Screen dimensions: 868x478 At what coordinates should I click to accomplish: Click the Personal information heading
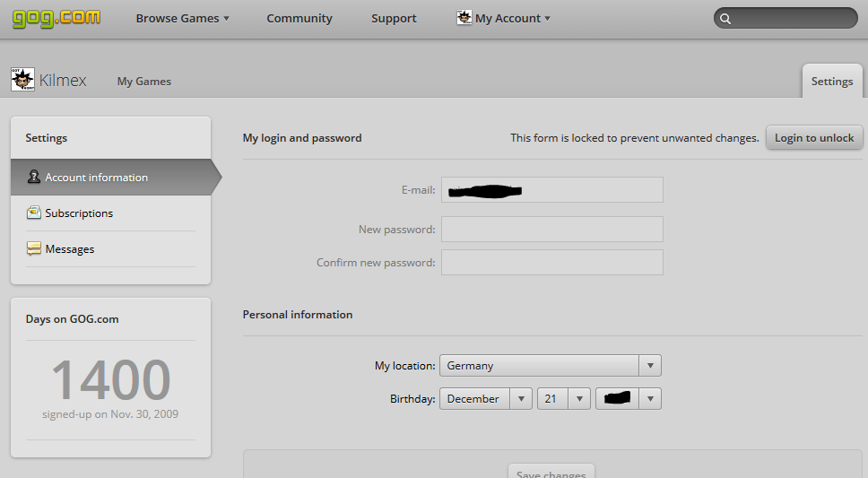tap(298, 315)
